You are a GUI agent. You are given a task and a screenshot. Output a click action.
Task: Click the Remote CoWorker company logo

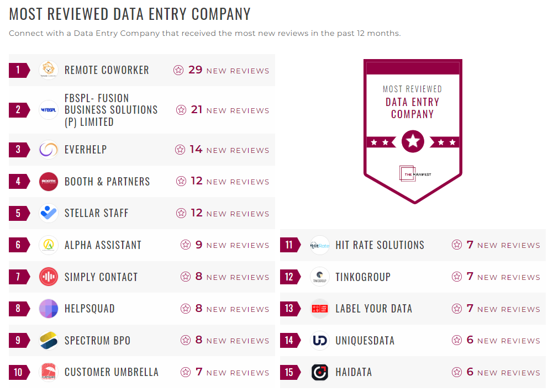48,70
